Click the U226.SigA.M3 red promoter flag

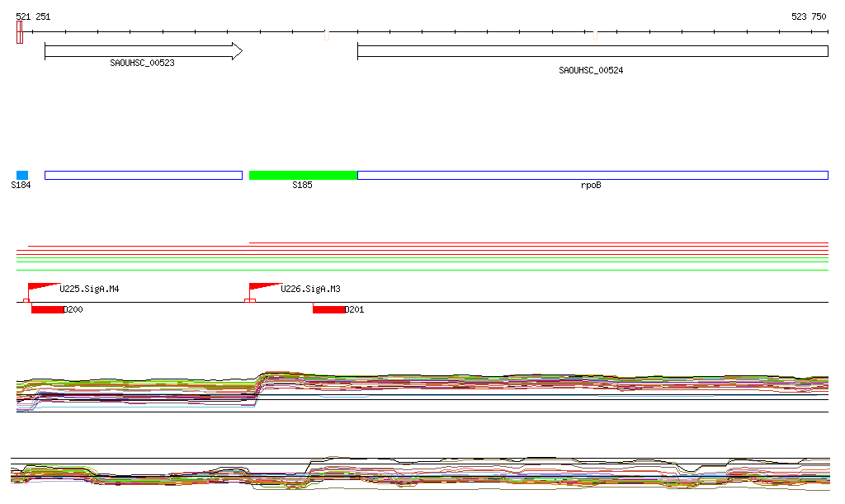[263, 288]
